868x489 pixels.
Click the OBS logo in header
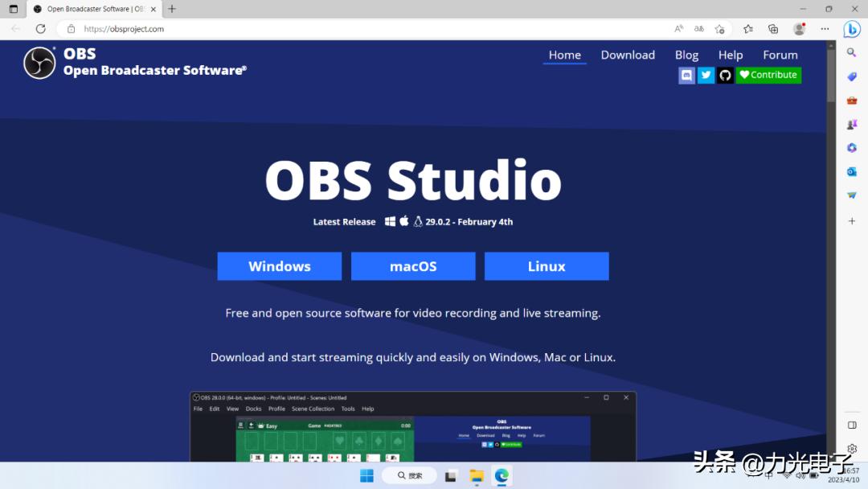(x=39, y=63)
